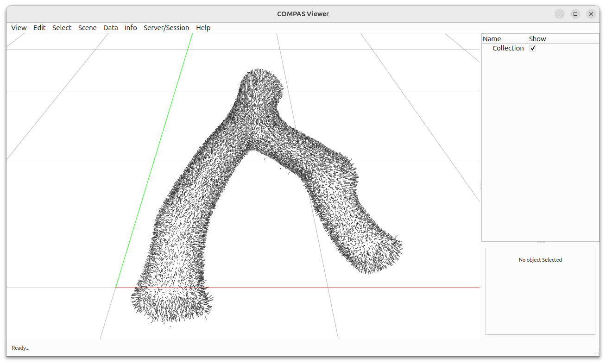Open the Scene menu

[x=87, y=28]
